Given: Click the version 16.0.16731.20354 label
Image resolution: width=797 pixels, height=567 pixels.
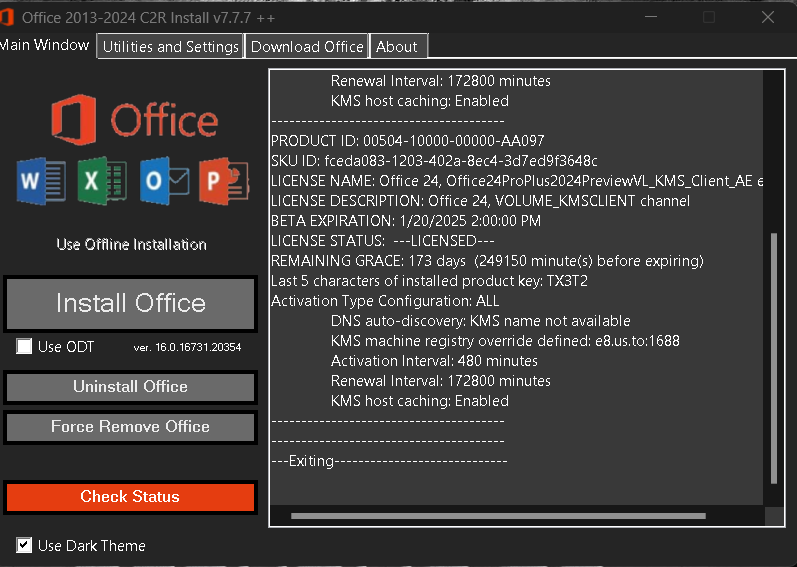Looking at the screenshot, I should point(187,347).
